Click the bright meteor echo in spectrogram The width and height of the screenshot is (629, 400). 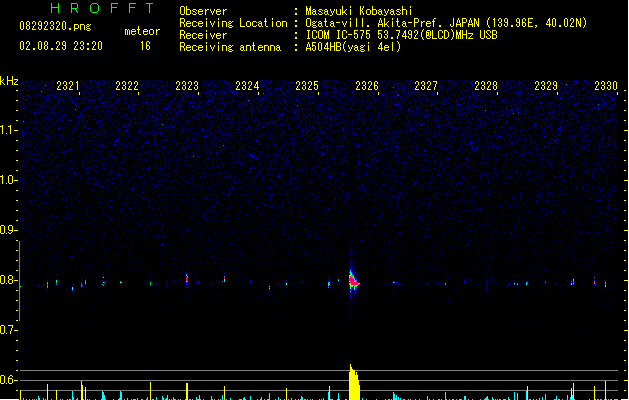pyautogui.click(x=353, y=281)
